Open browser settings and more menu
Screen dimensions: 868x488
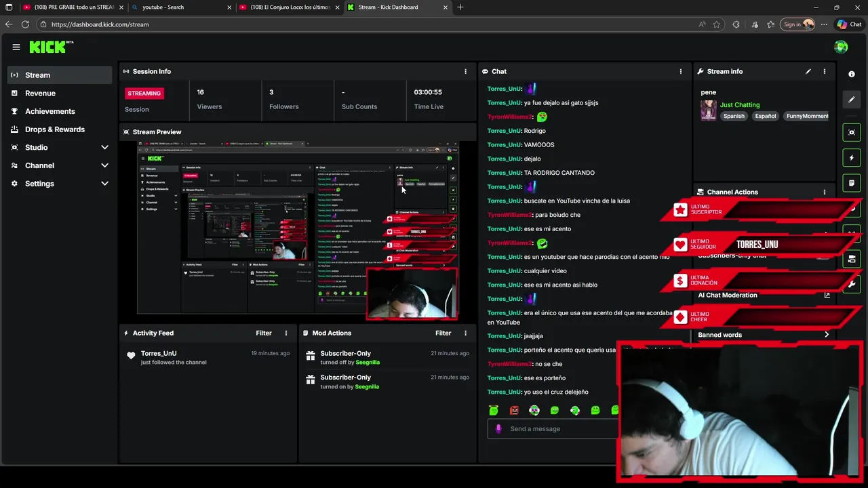pos(824,24)
